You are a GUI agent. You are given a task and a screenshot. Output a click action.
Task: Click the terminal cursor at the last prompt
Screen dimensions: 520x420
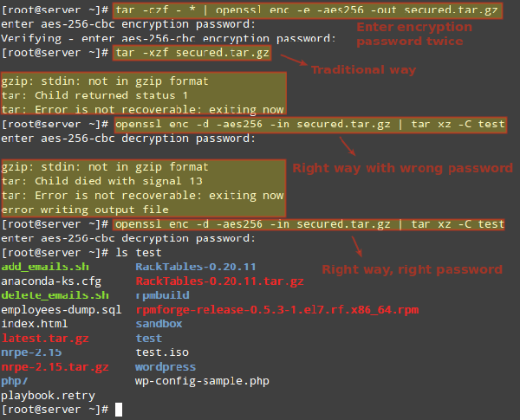point(119,409)
